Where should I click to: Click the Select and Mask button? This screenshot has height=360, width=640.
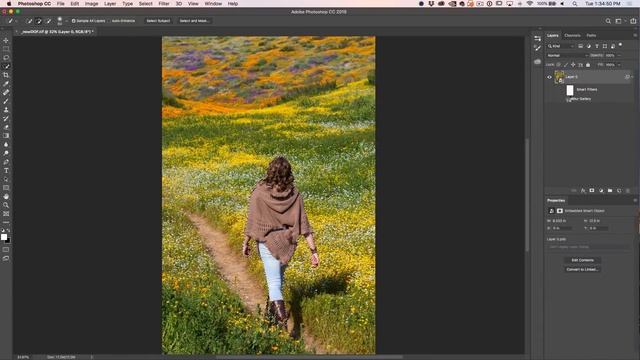194,21
